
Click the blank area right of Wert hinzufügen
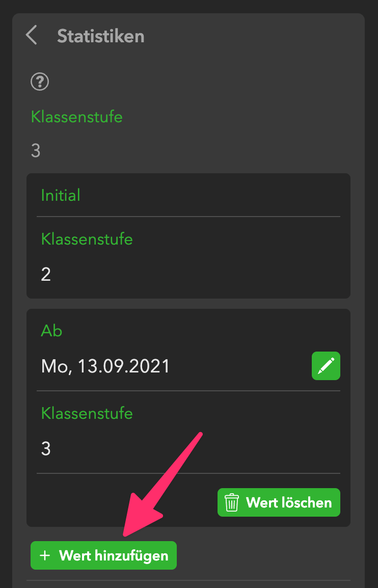pyautogui.click(x=265, y=555)
